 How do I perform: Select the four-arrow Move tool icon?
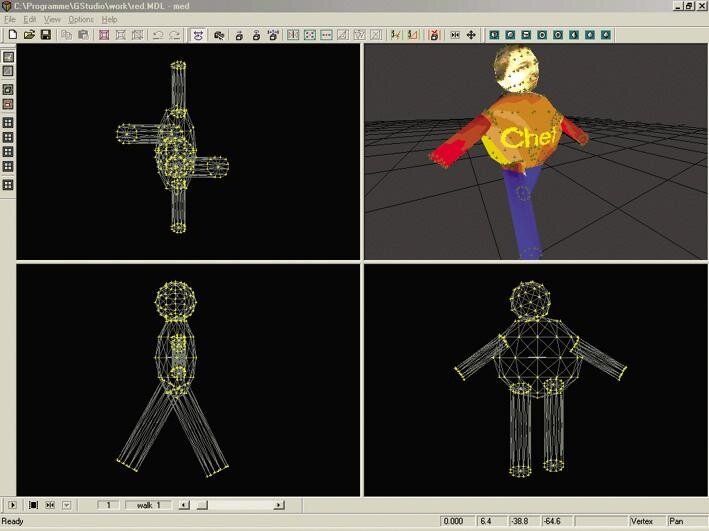(x=471, y=35)
